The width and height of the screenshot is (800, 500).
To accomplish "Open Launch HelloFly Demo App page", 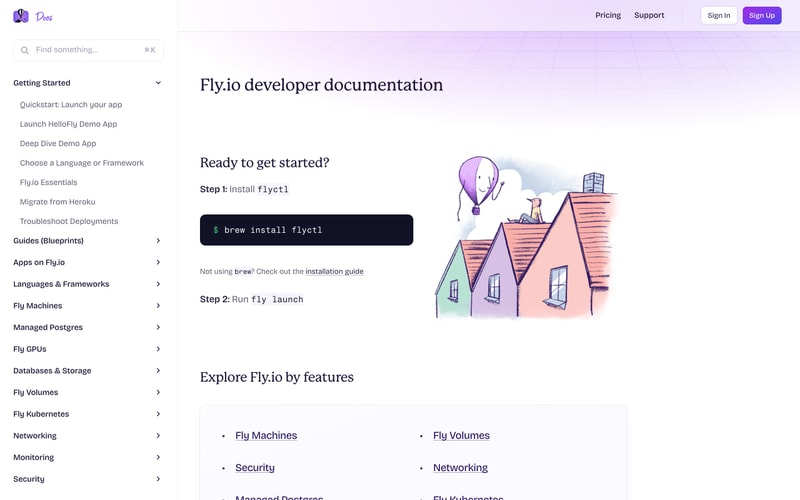I will [x=68, y=124].
